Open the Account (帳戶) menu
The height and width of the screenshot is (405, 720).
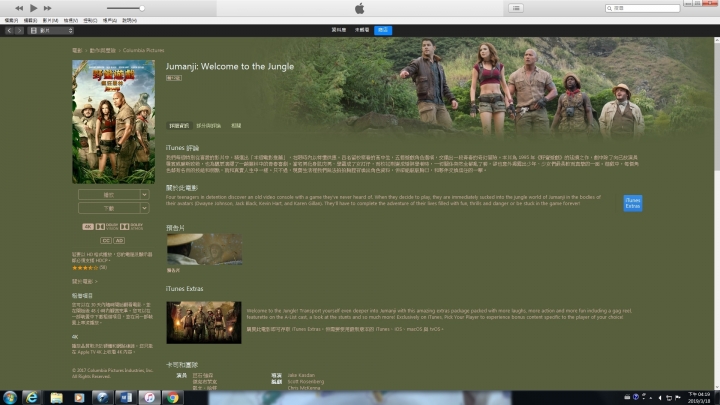point(109,20)
